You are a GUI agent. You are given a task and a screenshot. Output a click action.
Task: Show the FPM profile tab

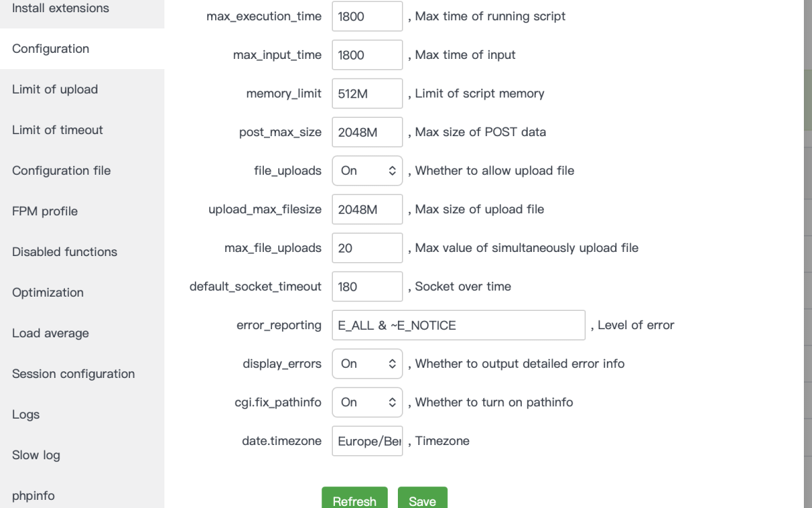(45, 211)
